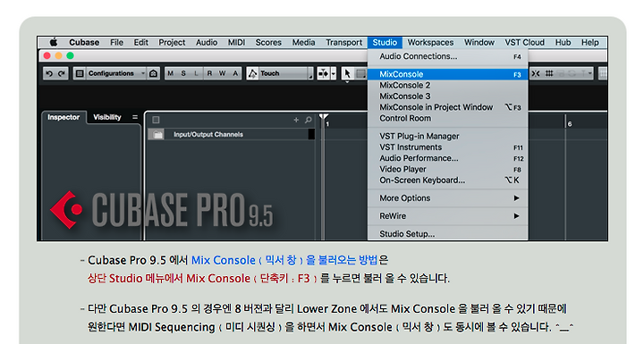This screenshot has height=344, width=644.
Task: Select the Input/Output Channels track row
Action: point(232,134)
